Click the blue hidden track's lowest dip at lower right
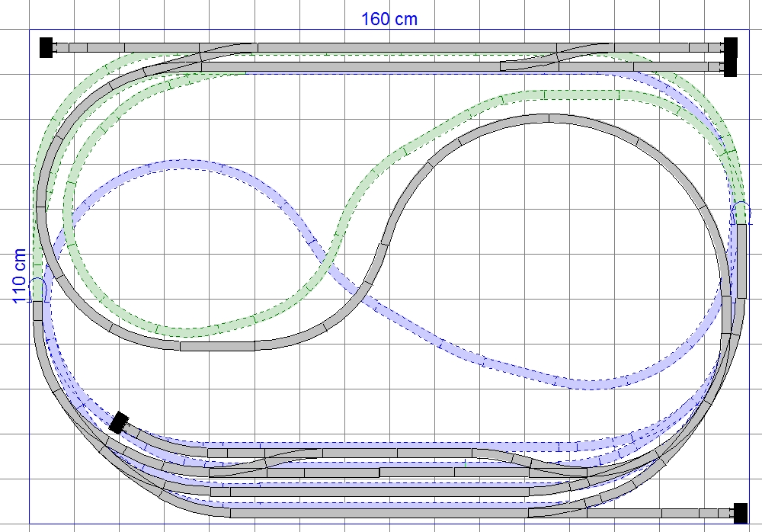 point(587,382)
